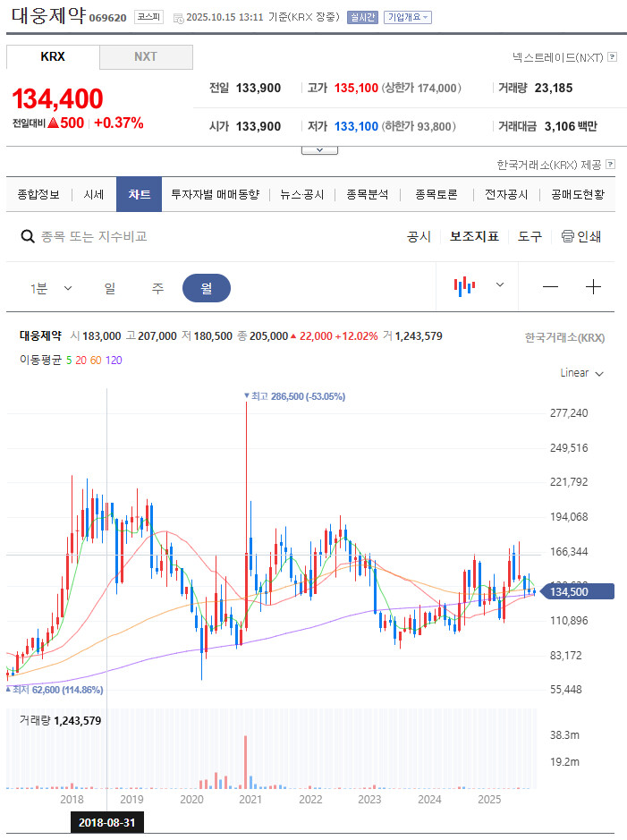Click the 최고 286,500 high marker

(x=295, y=396)
